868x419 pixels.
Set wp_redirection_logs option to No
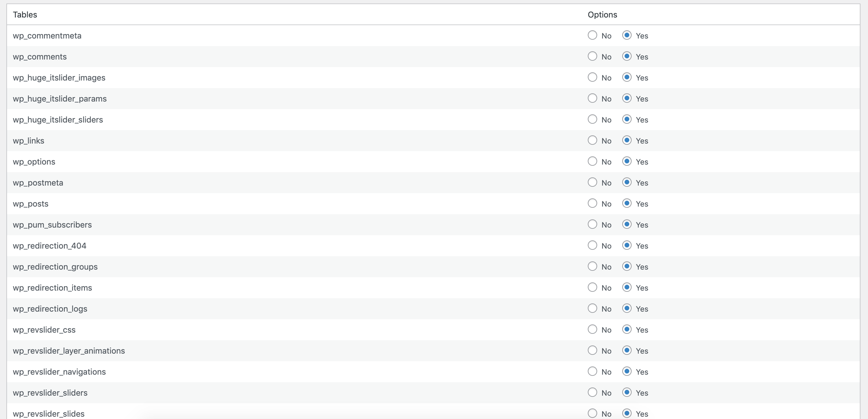592,308
